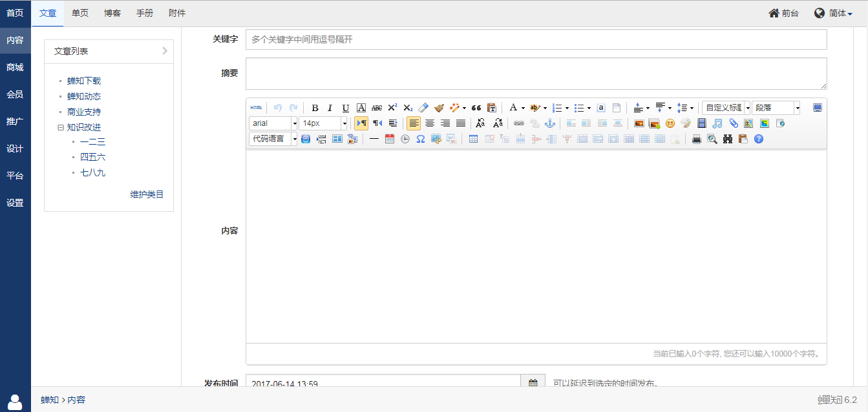Toggle subscript formatting
The height and width of the screenshot is (412, 868).
[x=408, y=108]
